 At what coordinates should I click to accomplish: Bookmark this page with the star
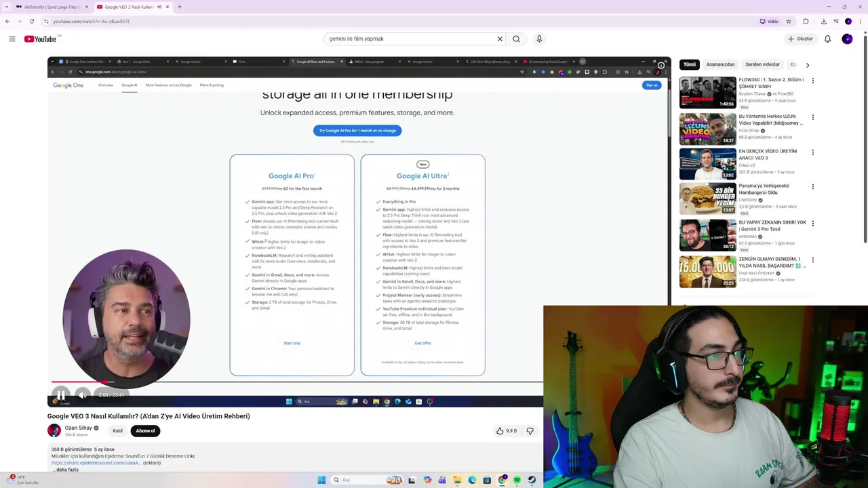tap(789, 21)
